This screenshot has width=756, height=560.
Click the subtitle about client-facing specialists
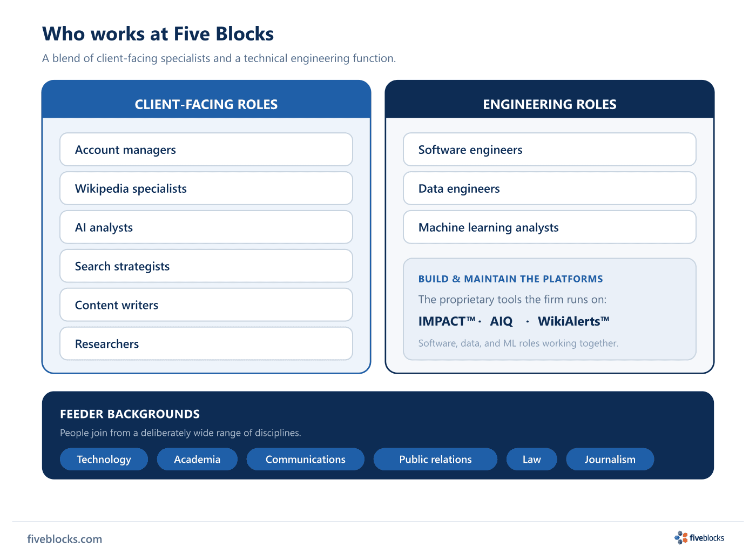[x=219, y=58]
